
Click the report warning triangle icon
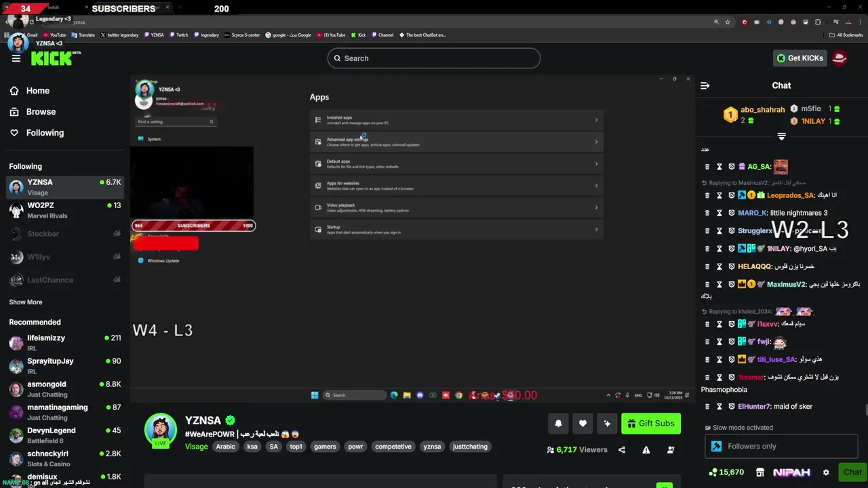(x=646, y=449)
